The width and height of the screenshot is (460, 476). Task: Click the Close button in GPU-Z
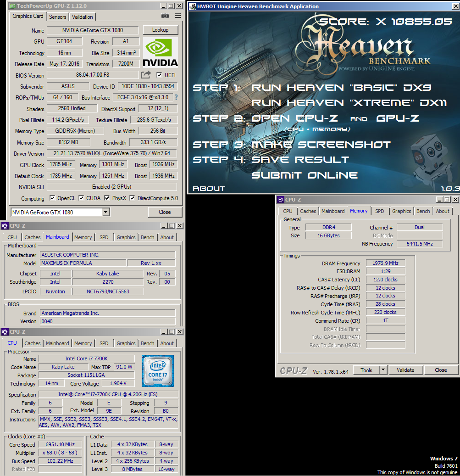pyautogui.click(x=165, y=212)
